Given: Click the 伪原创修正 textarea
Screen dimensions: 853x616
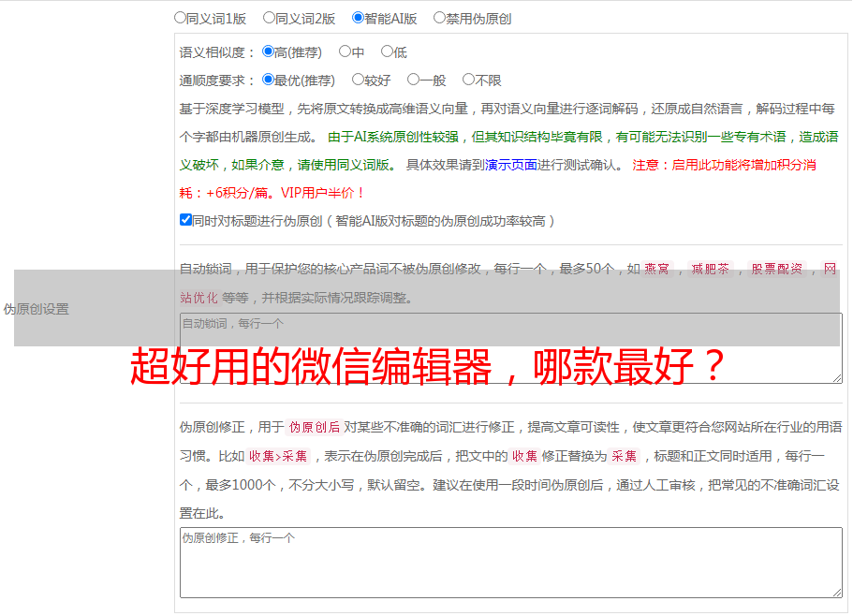Looking at the screenshot, I should (x=511, y=563).
